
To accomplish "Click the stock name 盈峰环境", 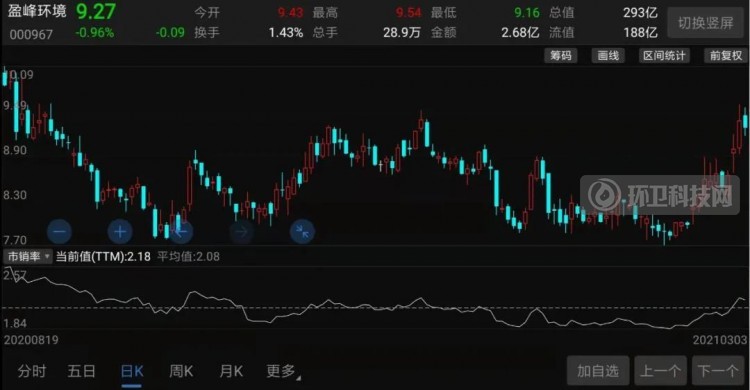I will click(x=37, y=11).
